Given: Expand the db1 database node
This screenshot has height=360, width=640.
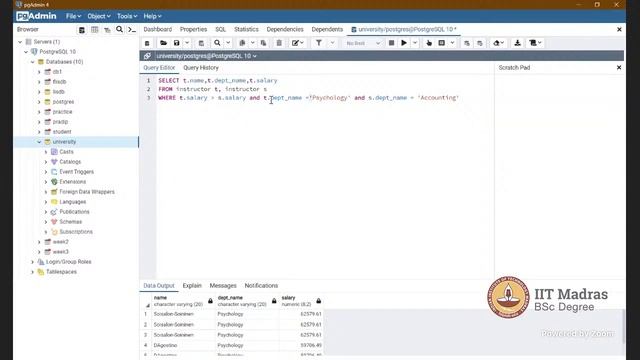Looking at the screenshot, I should pyautogui.click(x=40, y=72).
